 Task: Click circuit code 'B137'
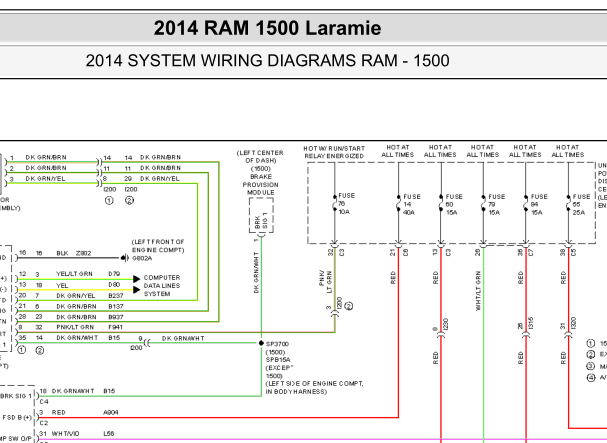(116, 306)
